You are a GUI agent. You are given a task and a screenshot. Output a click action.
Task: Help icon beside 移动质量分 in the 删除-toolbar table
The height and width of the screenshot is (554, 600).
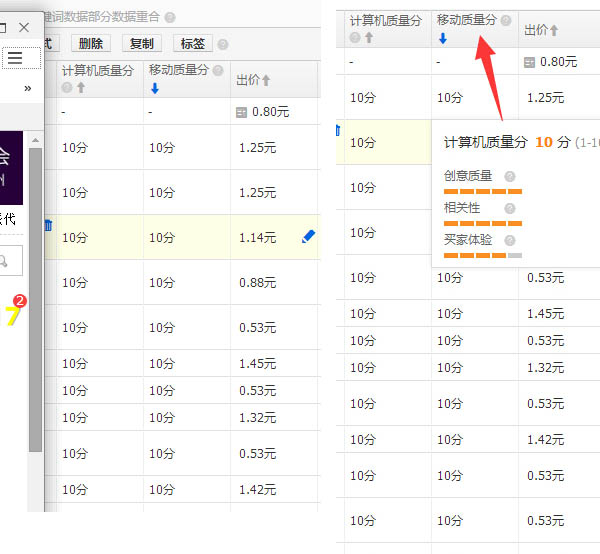(x=218, y=70)
